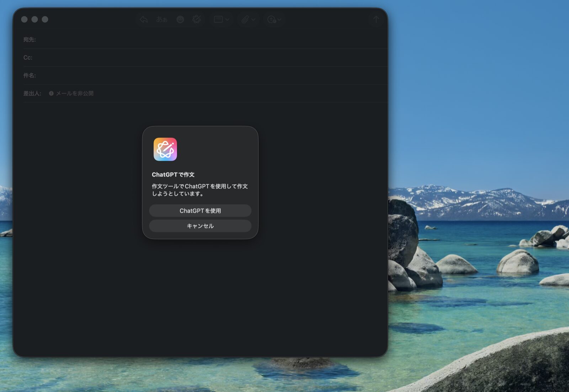The image size is (569, 392).
Task: Focus the 宛先 recipient field
Action: pyautogui.click(x=205, y=39)
